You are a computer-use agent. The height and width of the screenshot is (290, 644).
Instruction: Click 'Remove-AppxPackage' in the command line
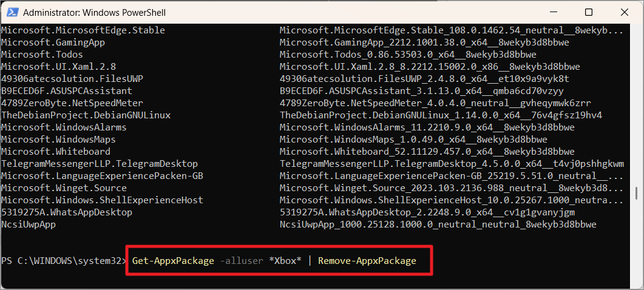367,261
